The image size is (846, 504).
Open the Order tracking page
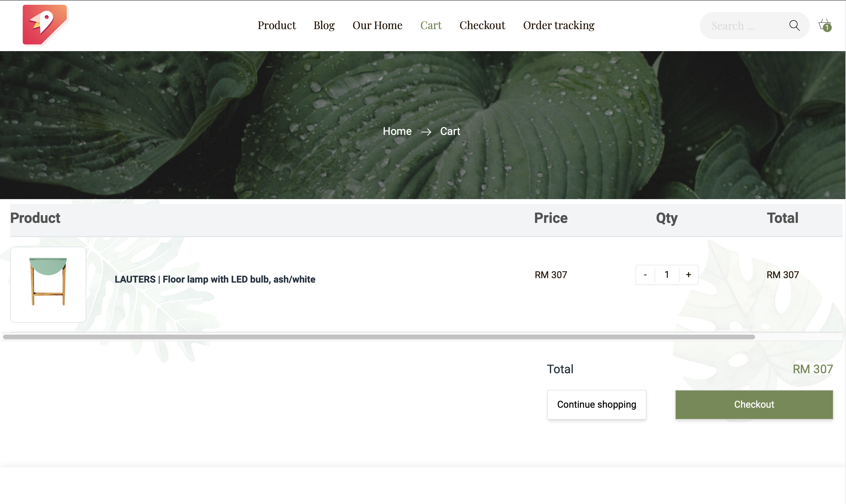[x=559, y=26]
